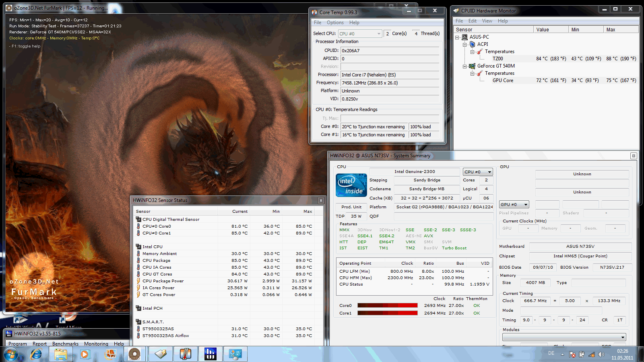The width and height of the screenshot is (644, 362).
Task: Launch Internet Explorer from taskbar
Action: [x=36, y=354]
